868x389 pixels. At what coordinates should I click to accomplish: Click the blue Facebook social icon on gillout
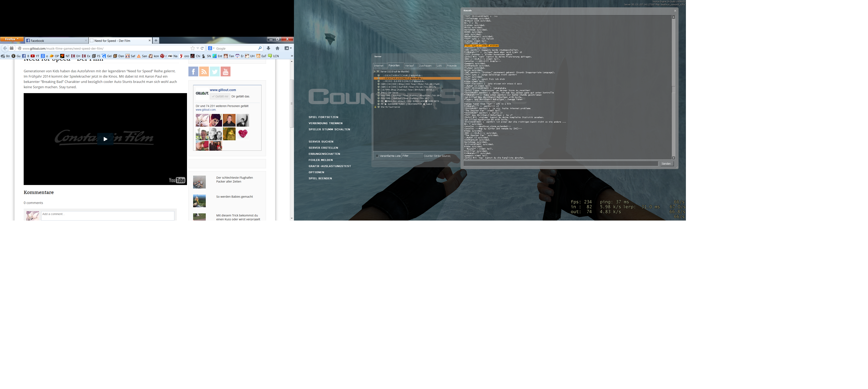coord(193,71)
